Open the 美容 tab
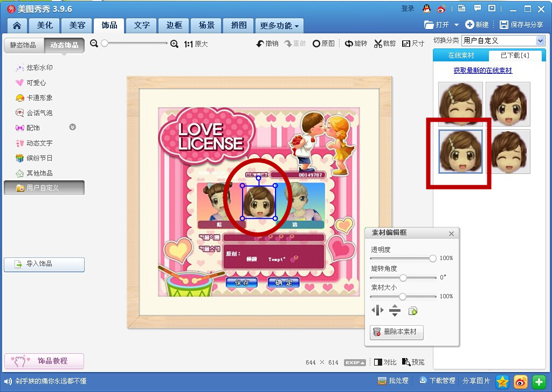The image size is (552, 392). [77, 25]
